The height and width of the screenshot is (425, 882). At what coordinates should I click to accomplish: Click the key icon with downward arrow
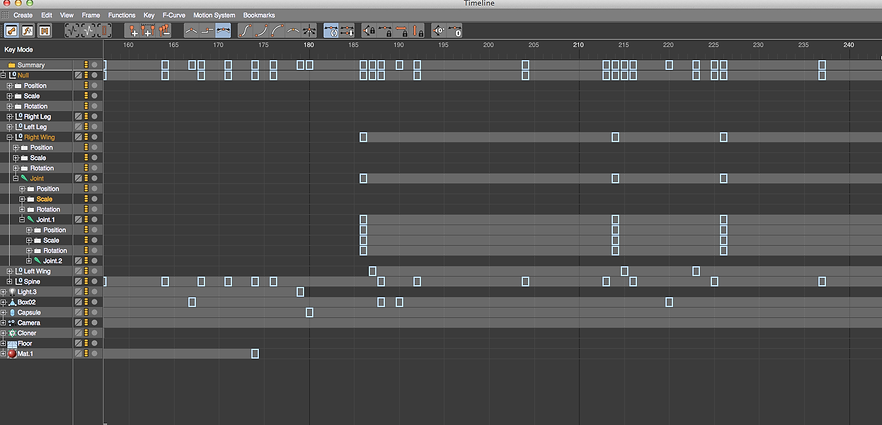point(347,30)
